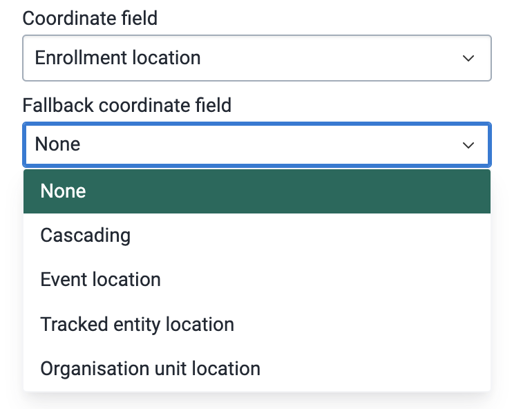Use Organisation unit location as fallback
The height and width of the screenshot is (409, 532).
coord(257,369)
